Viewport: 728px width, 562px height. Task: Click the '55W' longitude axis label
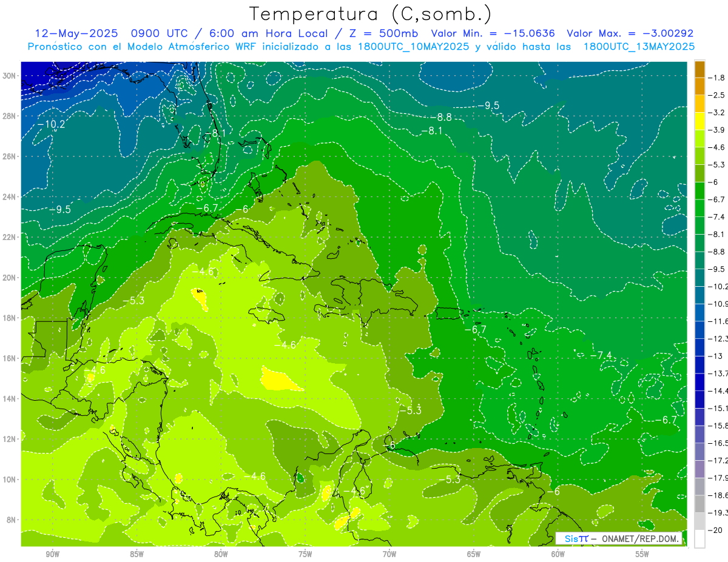point(642,555)
